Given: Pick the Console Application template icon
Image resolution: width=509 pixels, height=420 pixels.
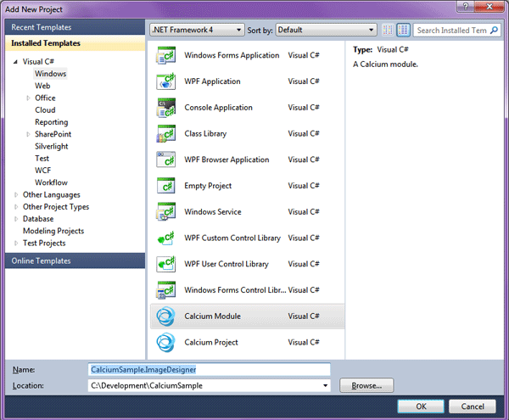Looking at the screenshot, I should (166, 108).
